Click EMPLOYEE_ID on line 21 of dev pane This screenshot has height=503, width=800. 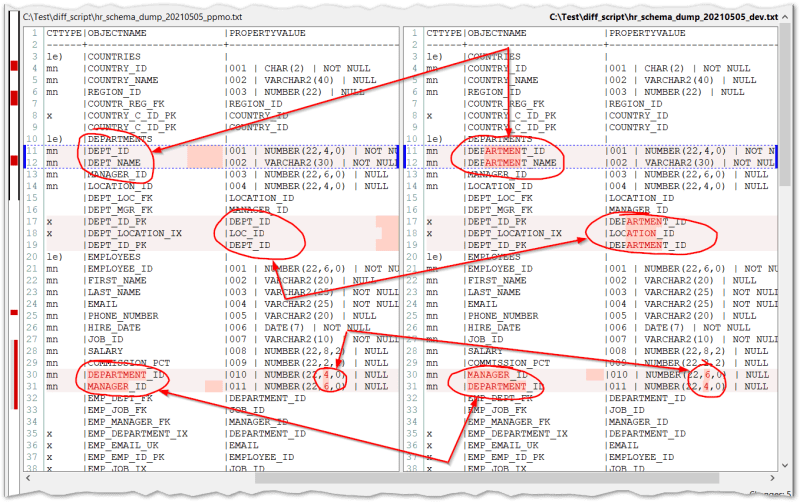(x=500, y=268)
